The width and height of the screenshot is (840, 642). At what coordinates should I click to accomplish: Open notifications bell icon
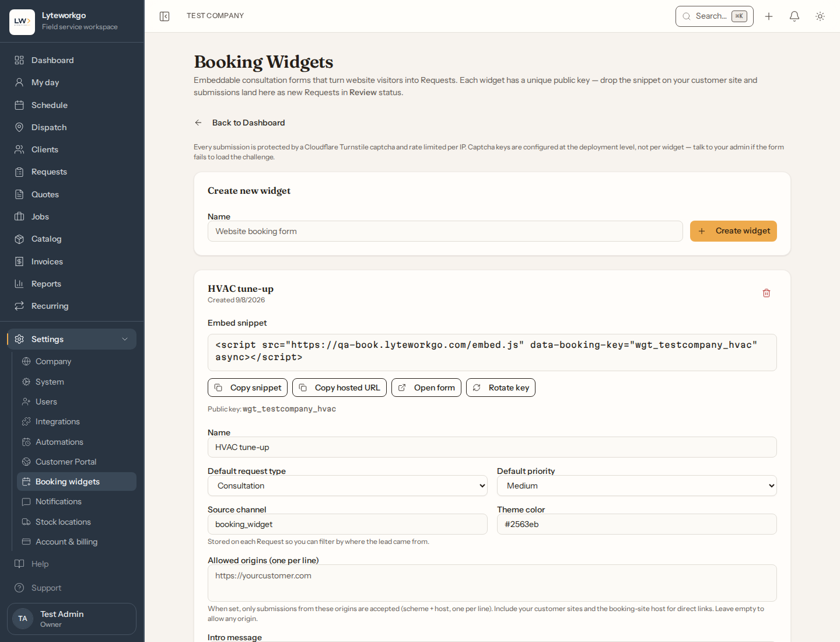[x=794, y=16]
